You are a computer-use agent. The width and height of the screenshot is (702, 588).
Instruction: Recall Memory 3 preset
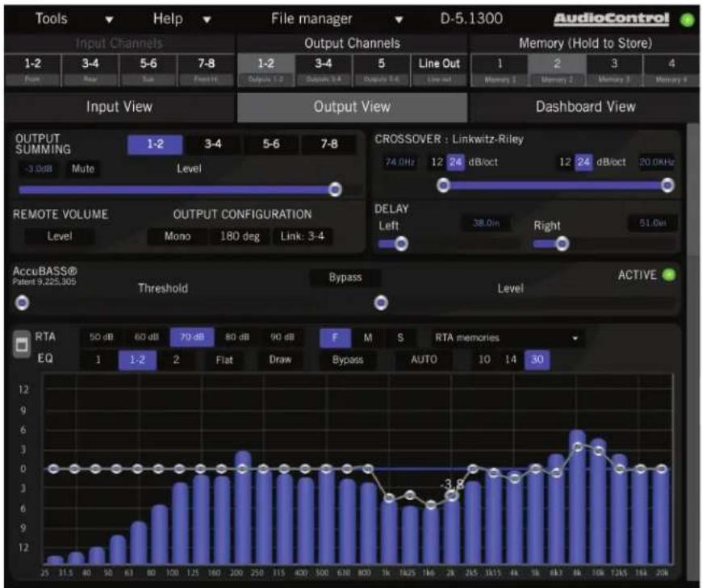tap(614, 69)
